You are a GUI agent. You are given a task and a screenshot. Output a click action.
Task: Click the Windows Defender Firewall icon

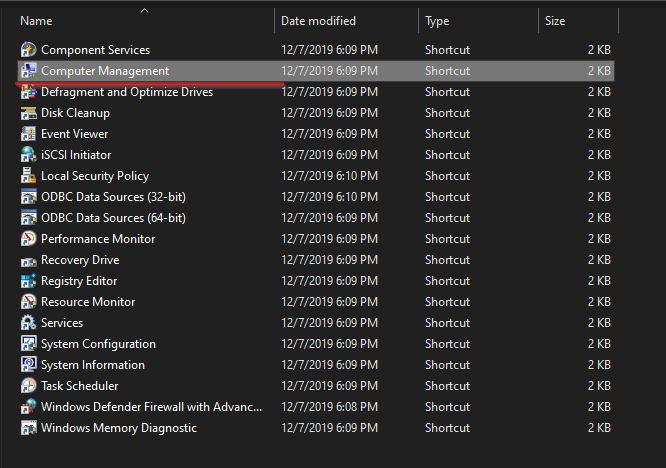point(28,407)
